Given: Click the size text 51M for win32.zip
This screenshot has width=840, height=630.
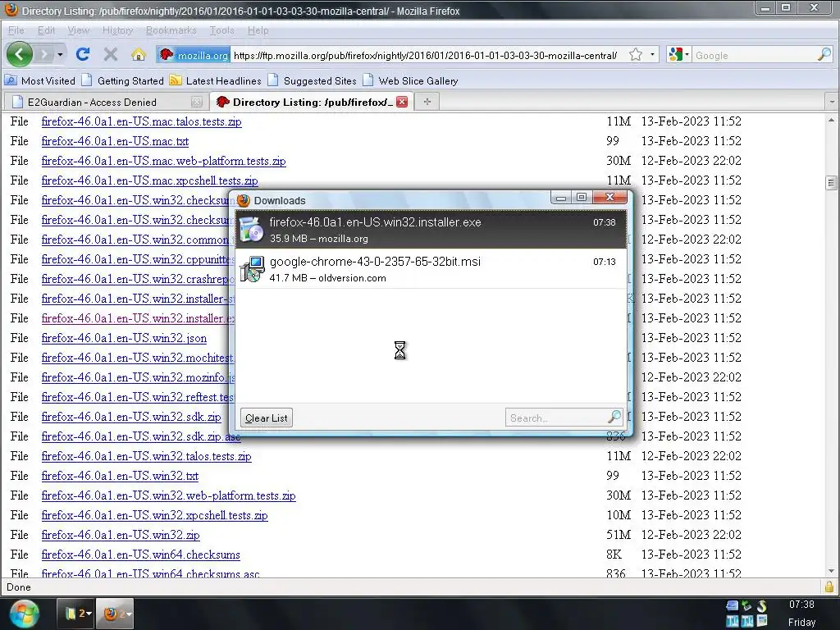Looking at the screenshot, I should (x=619, y=535).
